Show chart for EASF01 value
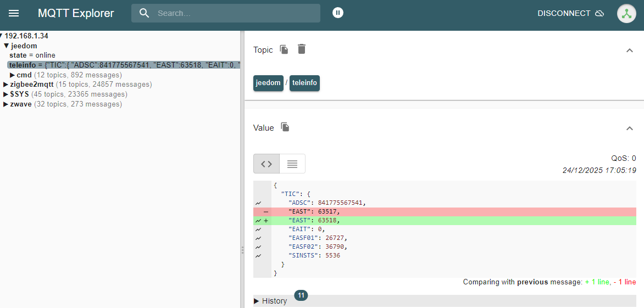The image size is (644, 308). pos(258,238)
